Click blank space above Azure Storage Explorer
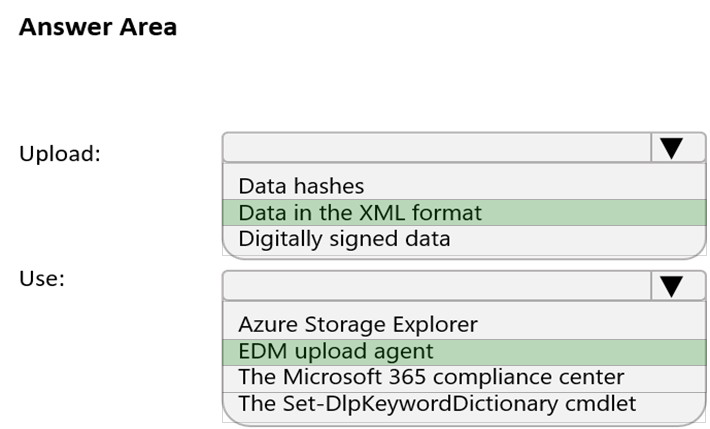The width and height of the screenshot is (710, 429). point(464,307)
